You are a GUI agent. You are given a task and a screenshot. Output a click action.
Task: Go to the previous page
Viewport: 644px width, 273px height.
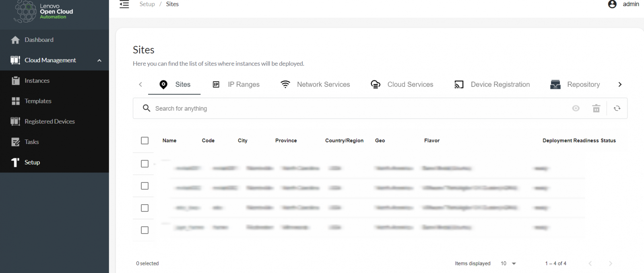point(590,263)
